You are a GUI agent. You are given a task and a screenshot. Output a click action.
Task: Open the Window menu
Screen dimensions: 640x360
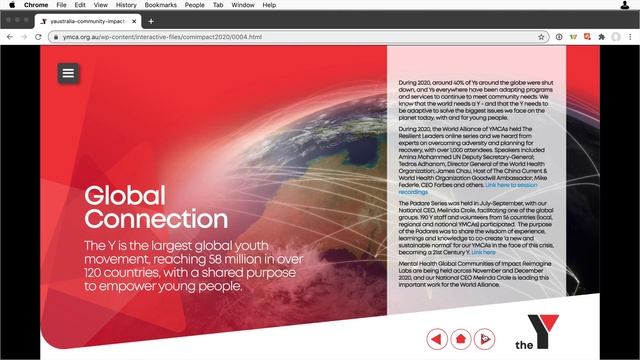[x=243, y=5]
